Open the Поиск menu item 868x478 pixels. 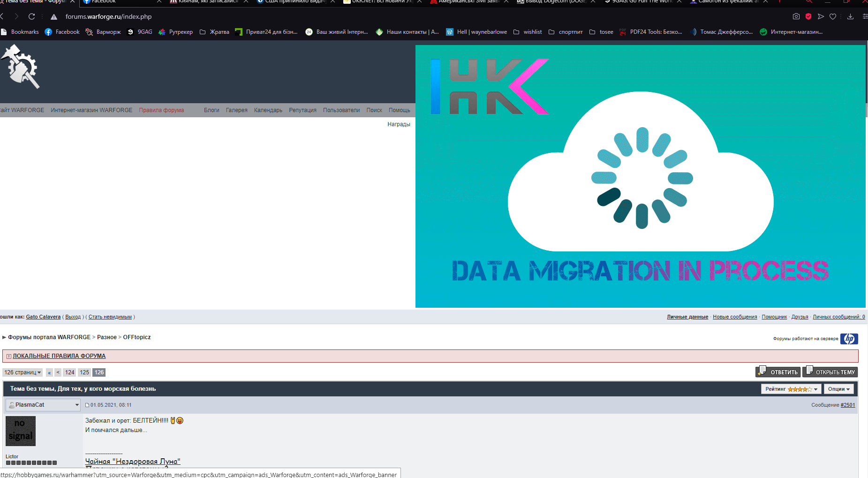point(374,110)
